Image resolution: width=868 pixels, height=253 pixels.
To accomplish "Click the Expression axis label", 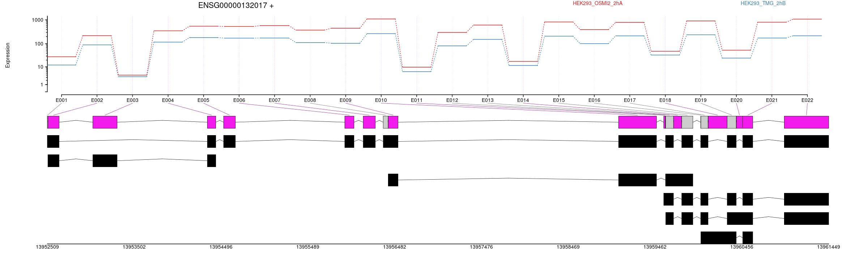I will (x=8, y=55).
